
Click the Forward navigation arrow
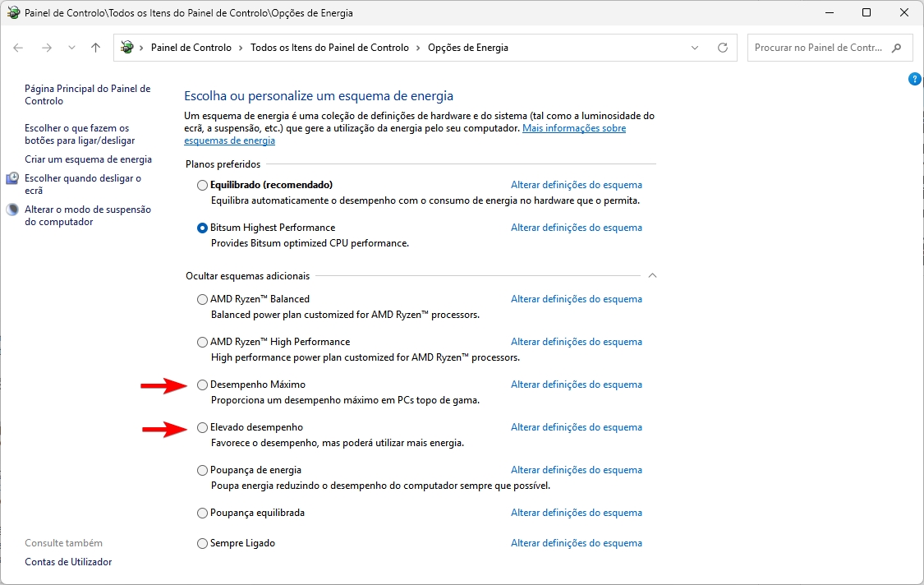(x=47, y=48)
